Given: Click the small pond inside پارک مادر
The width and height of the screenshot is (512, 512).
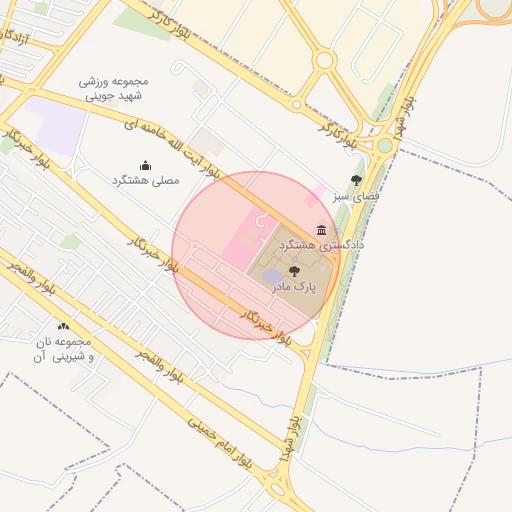Looking at the screenshot, I should click(x=272, y=277).
